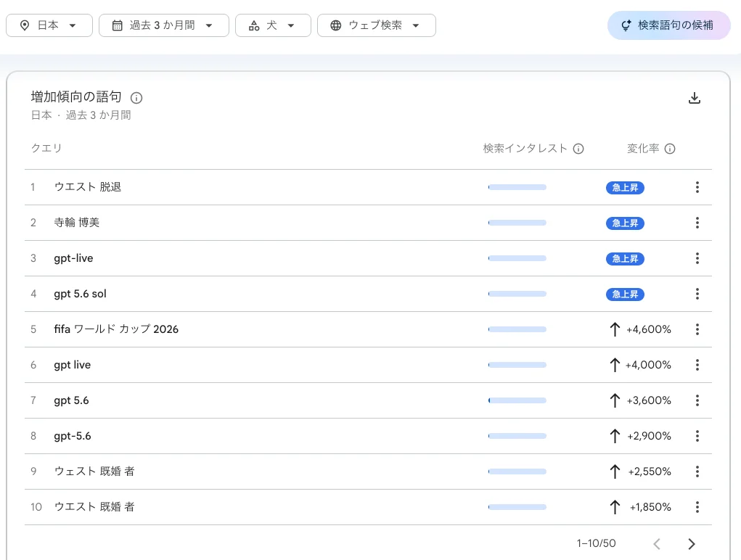The height and width of the screenshot is (560, 741).
Task: Click the 急上昇 badge for ウエスト 脱退
Action: (625, 187)
